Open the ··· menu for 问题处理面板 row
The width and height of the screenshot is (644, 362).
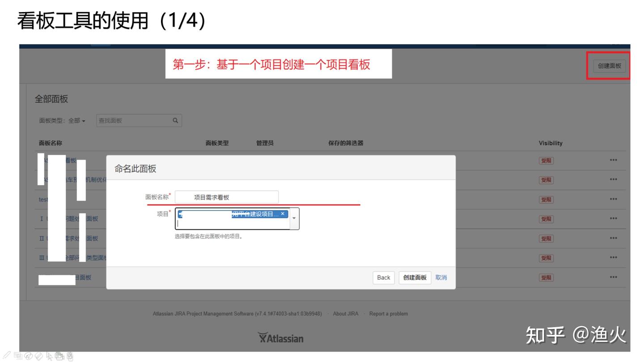613,219
